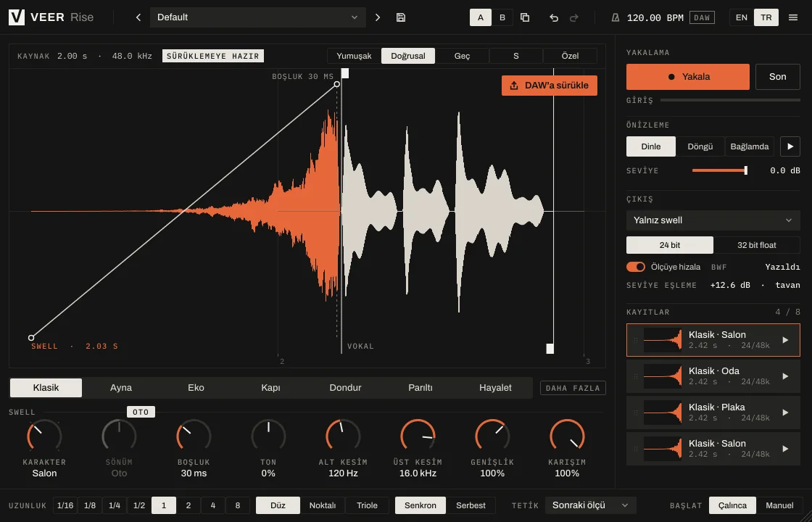Click the VEER logo icon

point(17,17)
